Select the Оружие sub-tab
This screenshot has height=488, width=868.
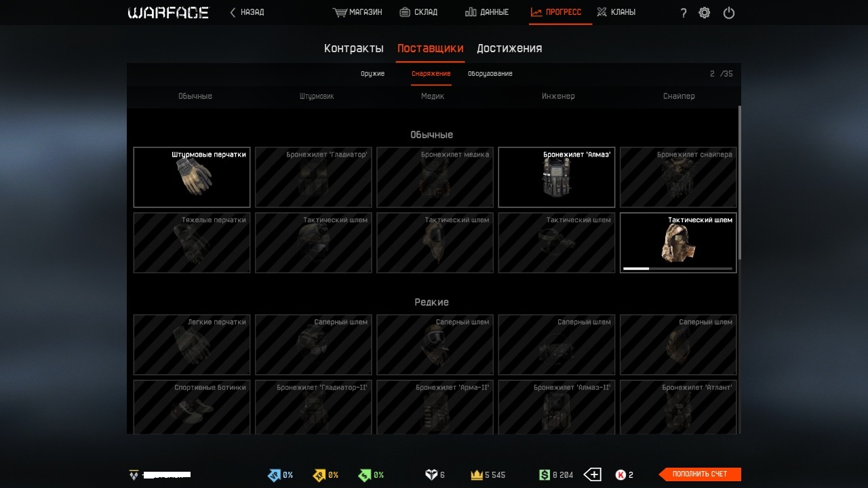pos(373,73)
